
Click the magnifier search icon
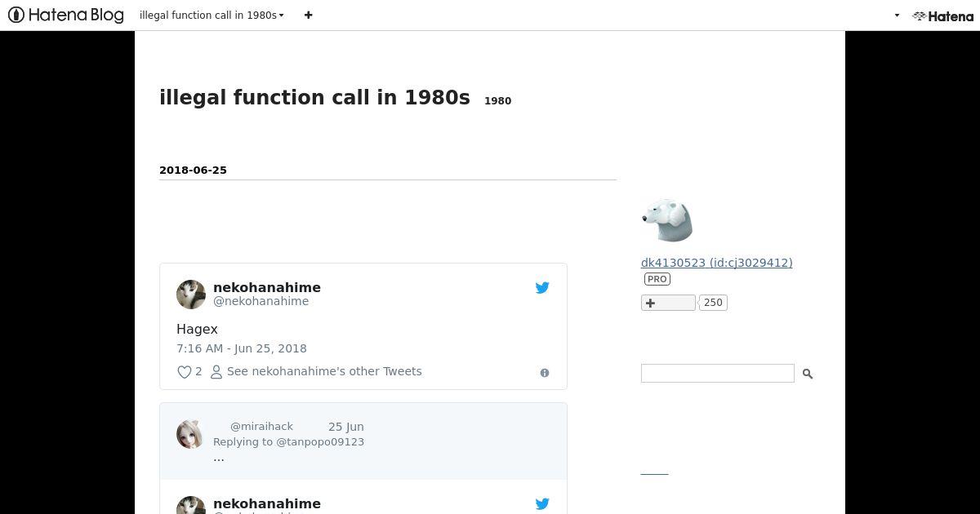[807, 374]
